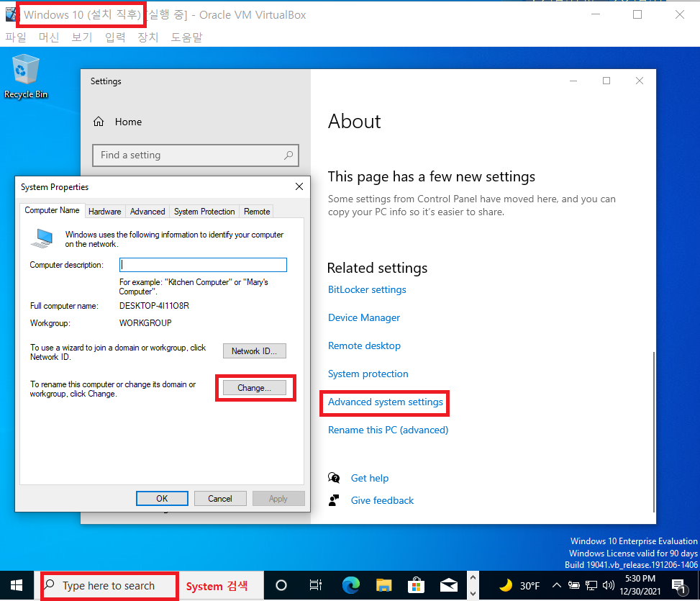Close the System Properties dialog

click(299, 186)
